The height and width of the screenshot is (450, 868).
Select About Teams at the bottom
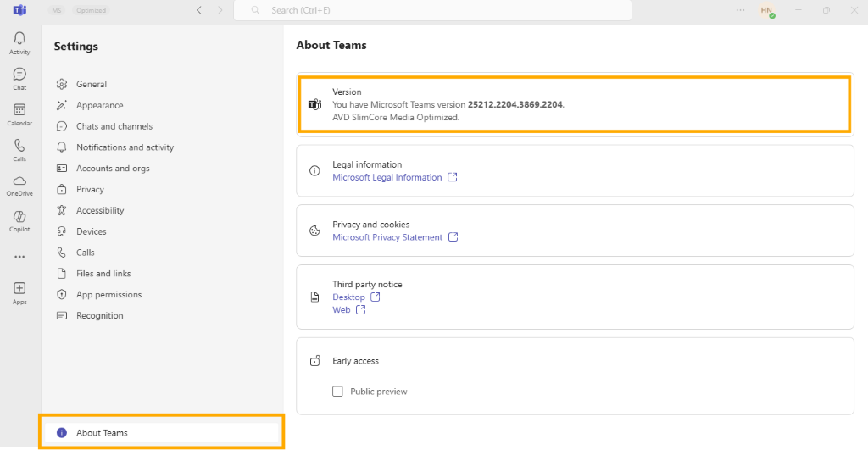(x=162, y=433)
